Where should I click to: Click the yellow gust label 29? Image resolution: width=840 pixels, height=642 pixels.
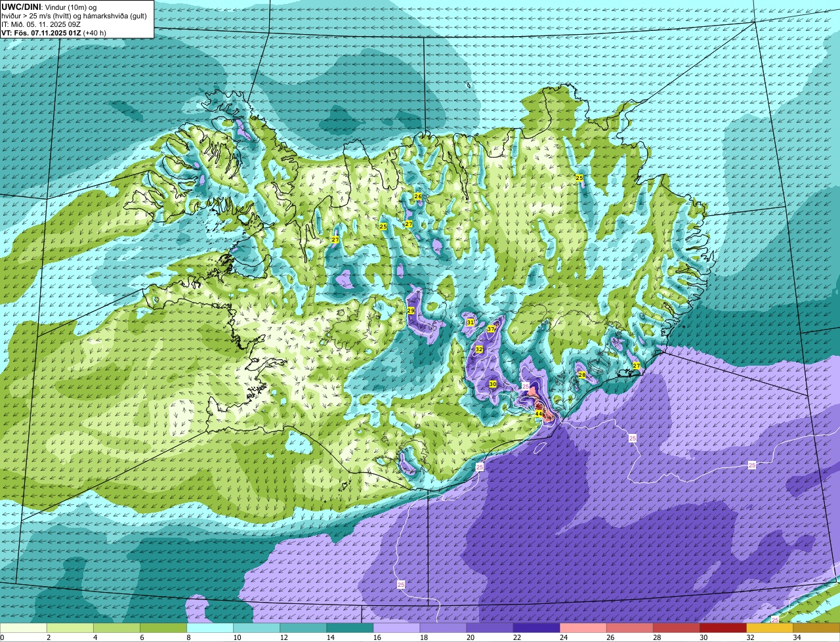click(x=411, y=310)
